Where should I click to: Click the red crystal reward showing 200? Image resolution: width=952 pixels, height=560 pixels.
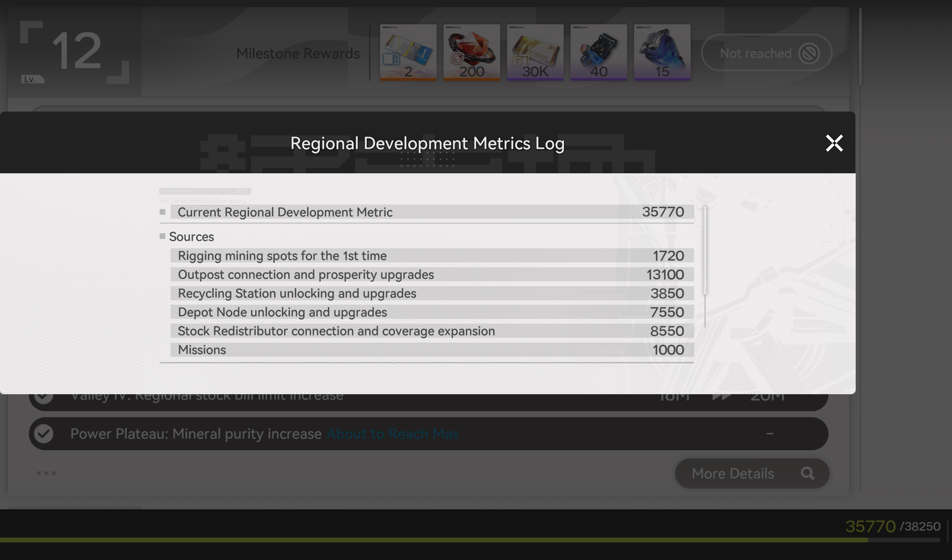pos(471,52)
